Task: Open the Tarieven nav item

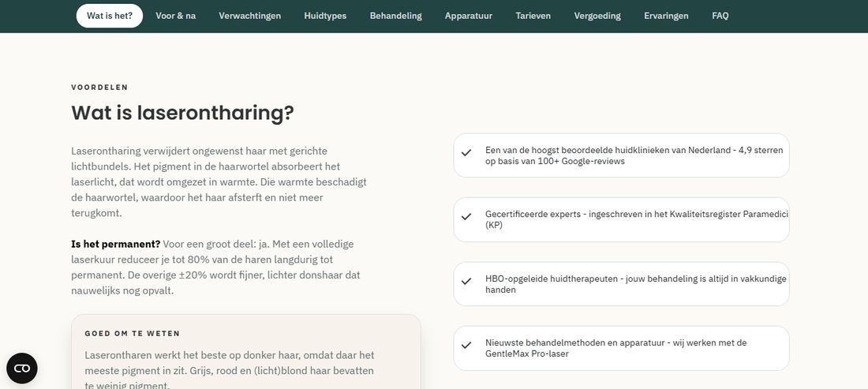Action: click(533, 16)
